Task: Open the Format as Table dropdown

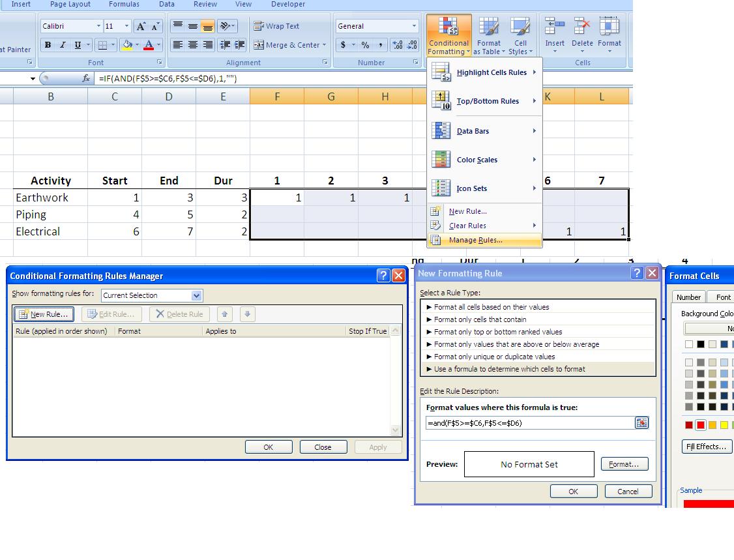Action: coord(489,36)
